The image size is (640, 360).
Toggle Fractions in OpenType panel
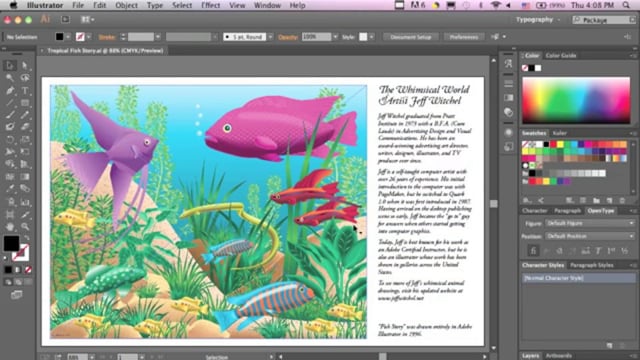tap(624, 251)
